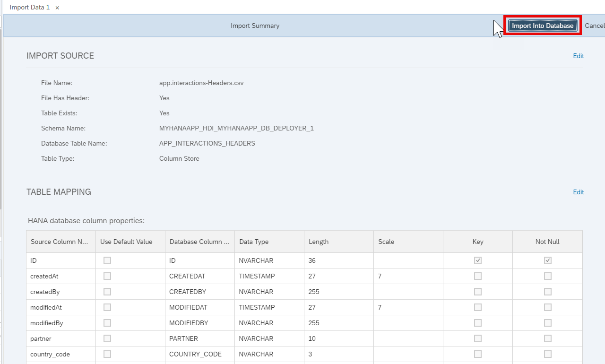605x364 pixels.
Task: Toggle the Key checkbox for createdBy
Action: (x=477, y=291)
